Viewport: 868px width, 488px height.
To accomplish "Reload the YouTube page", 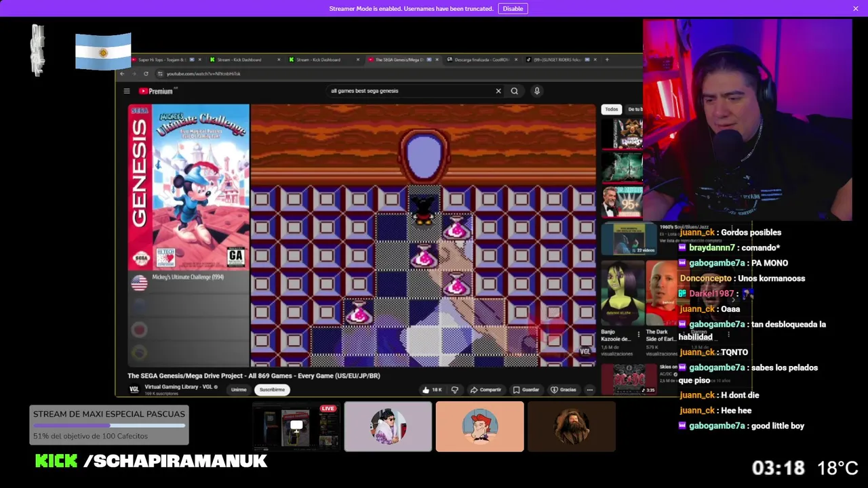I will pyautogui.click(x=145, y=73).
